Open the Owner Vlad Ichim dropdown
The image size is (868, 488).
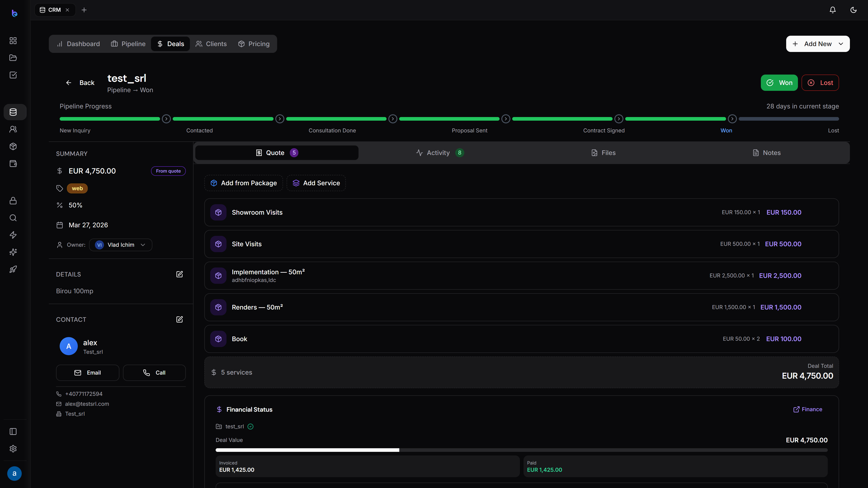click(121, 245)
